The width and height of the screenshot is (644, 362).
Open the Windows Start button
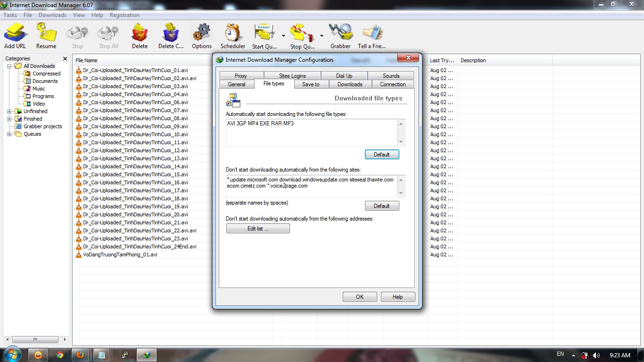[x=12, y=354]
